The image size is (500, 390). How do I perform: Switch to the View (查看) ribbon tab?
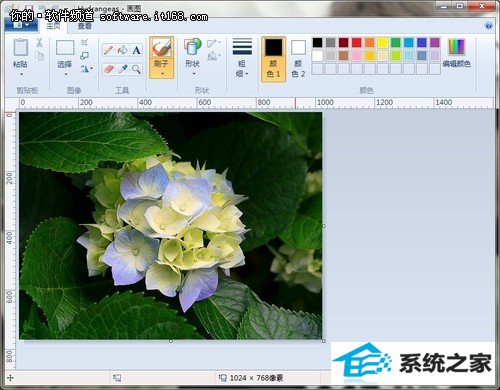coord(84,26)
